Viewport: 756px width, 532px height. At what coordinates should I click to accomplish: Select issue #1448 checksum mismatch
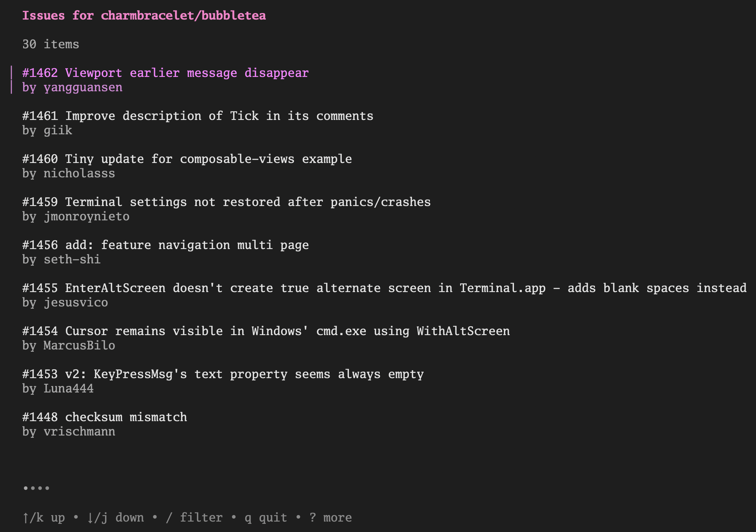tap(104, 417)
